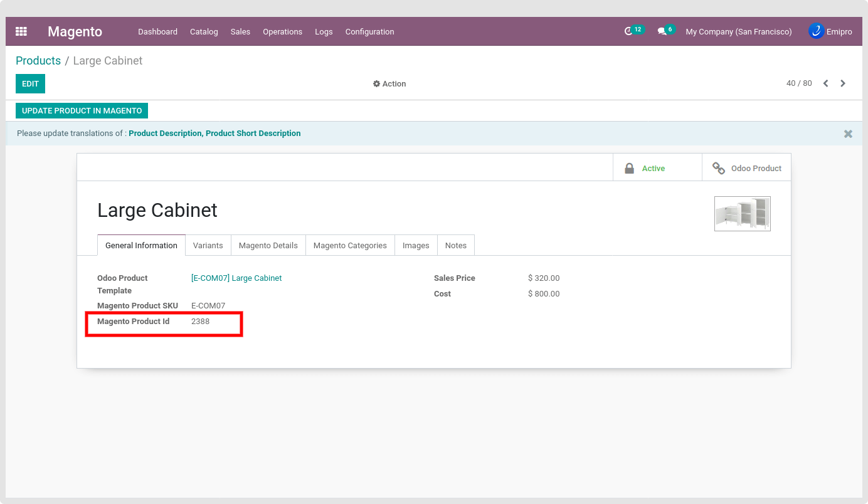Open the Sales menu
Screen dimensions: 868x504
[240, 31]
